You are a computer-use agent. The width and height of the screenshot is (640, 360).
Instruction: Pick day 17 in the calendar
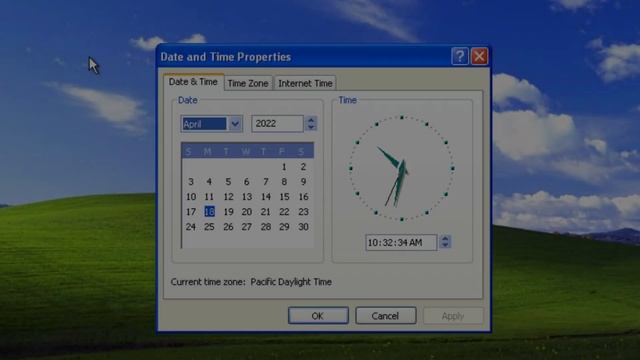pos(191,212)
